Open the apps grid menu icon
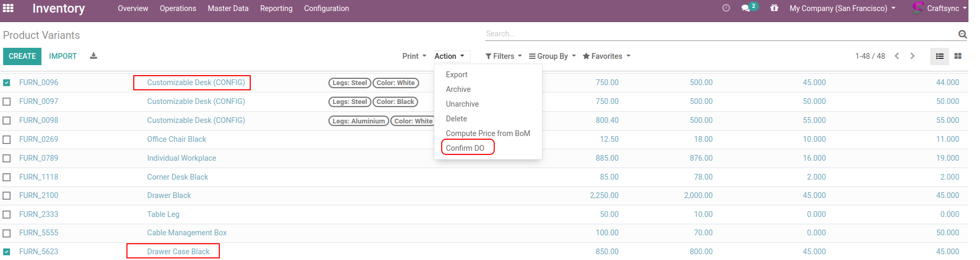Screen dimensions: 980x260 [8, 8]
